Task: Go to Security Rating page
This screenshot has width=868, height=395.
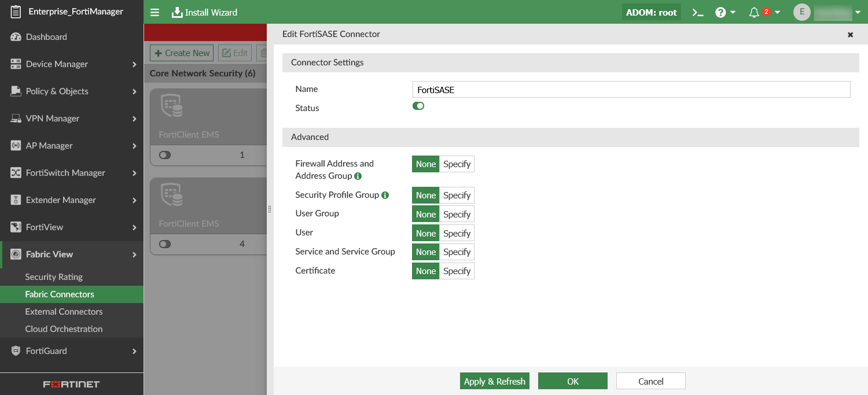Action: tap(54, 277)
